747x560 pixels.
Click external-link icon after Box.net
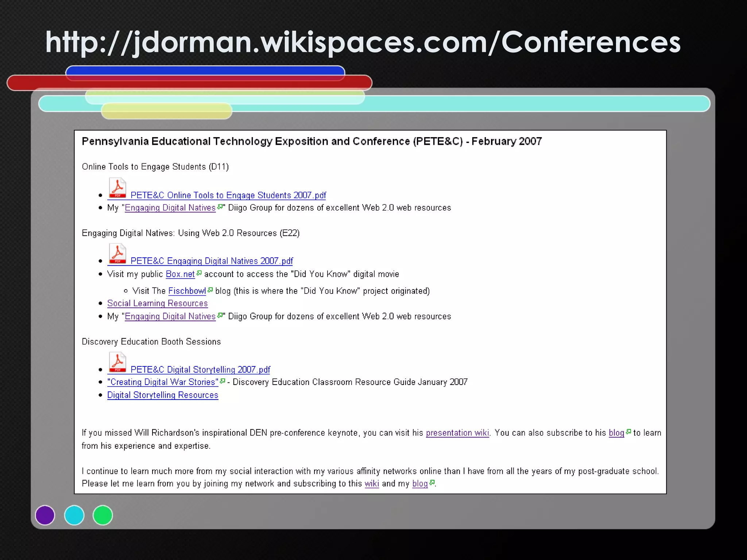(x=199, y=273)
